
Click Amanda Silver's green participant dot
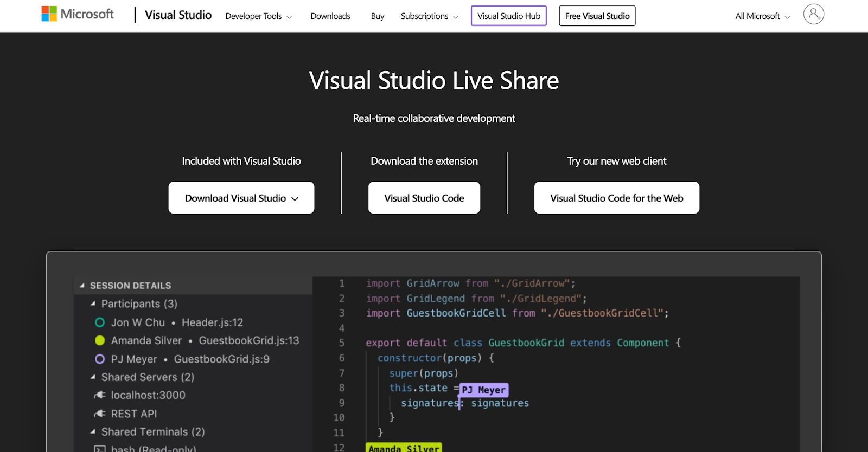(x=100, y=340)
